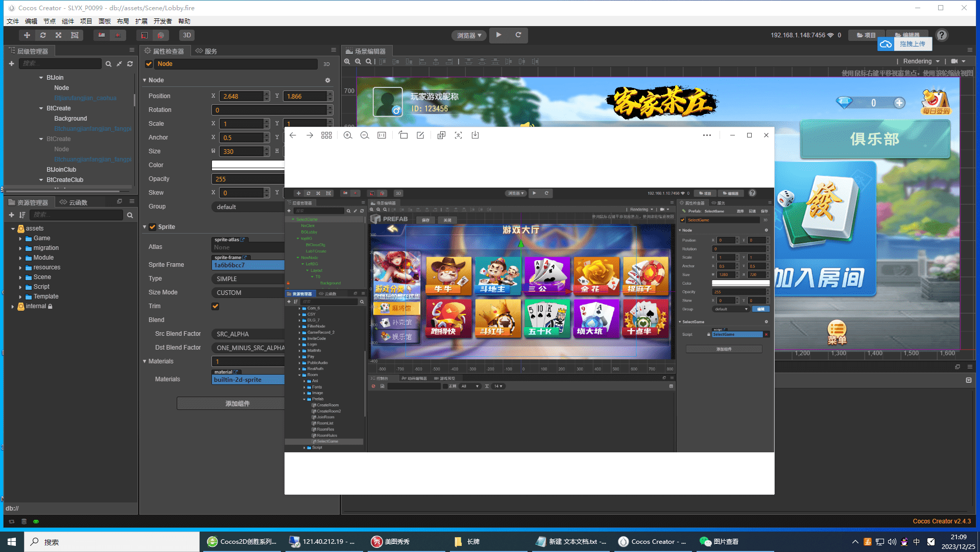Select the move transform tool
This screenshot has width=980, height=552.
(x=27, y=35)
